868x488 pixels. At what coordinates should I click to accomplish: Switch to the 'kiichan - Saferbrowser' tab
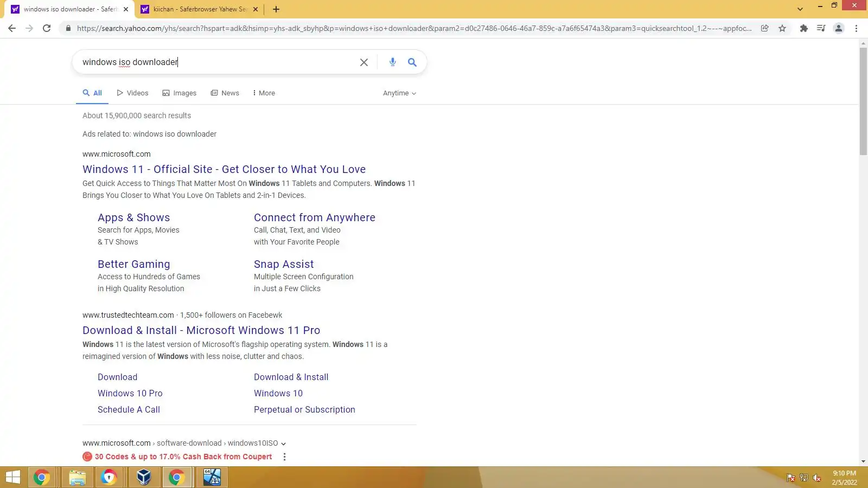[x=200, y=9]
